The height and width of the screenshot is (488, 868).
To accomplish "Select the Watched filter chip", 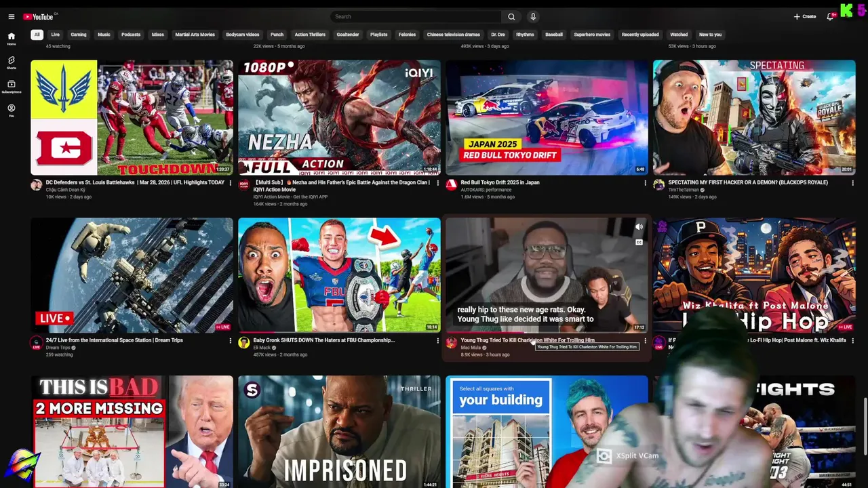I will (x=679, y=35).
